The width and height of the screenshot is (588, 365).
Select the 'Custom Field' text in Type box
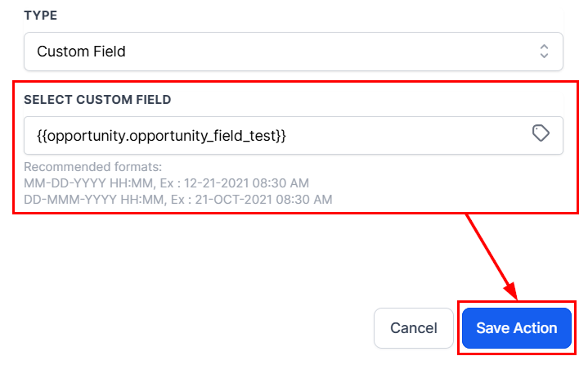click(81, 52)
